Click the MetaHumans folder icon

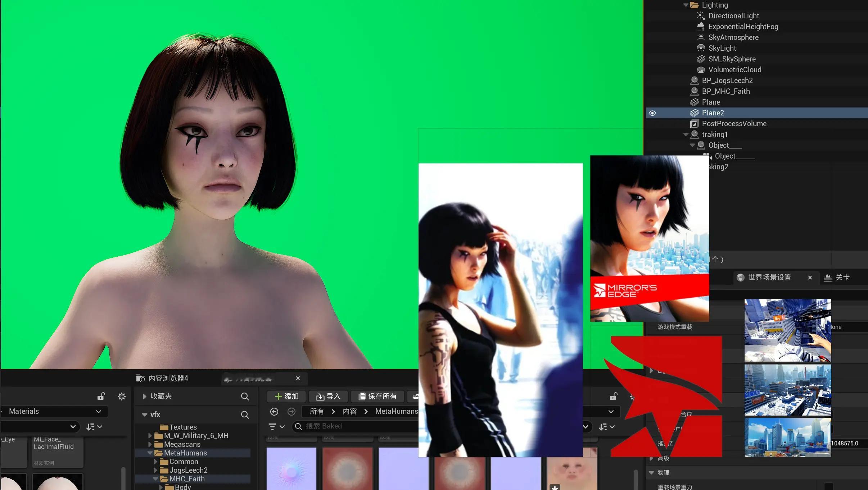[159, 453]
